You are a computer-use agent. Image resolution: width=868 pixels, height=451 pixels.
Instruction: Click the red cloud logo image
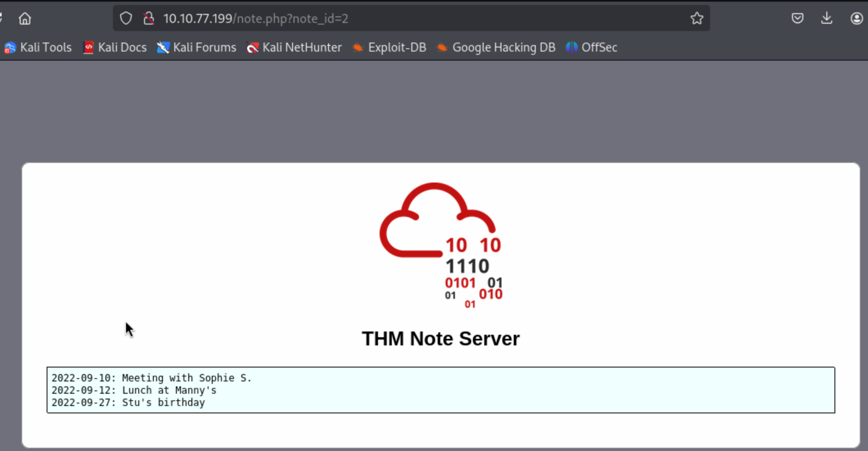[x=441, y=244]
